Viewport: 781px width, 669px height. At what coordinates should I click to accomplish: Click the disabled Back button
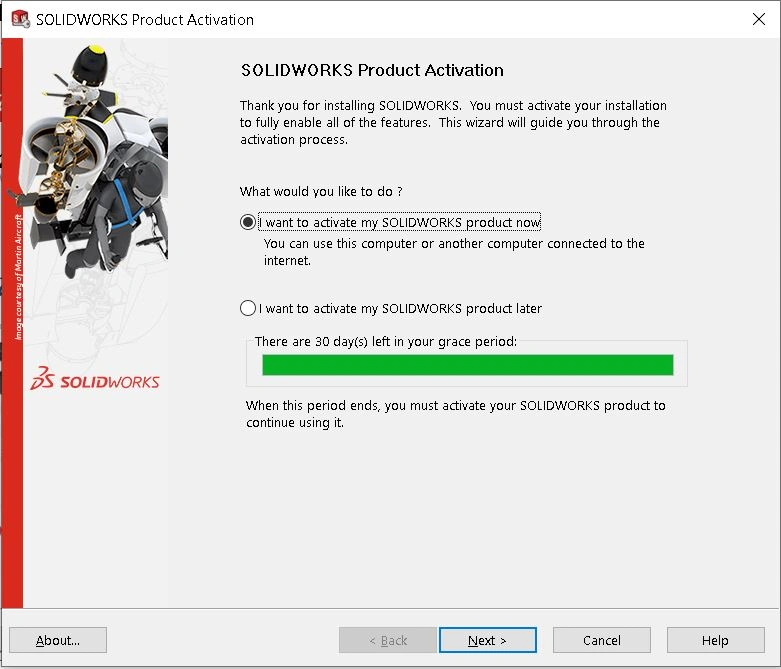point(388,640)
